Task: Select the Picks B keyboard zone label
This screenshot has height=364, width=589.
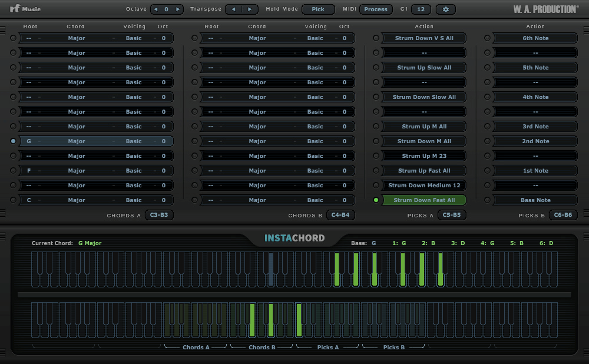Action: click(x=394, y=348)
